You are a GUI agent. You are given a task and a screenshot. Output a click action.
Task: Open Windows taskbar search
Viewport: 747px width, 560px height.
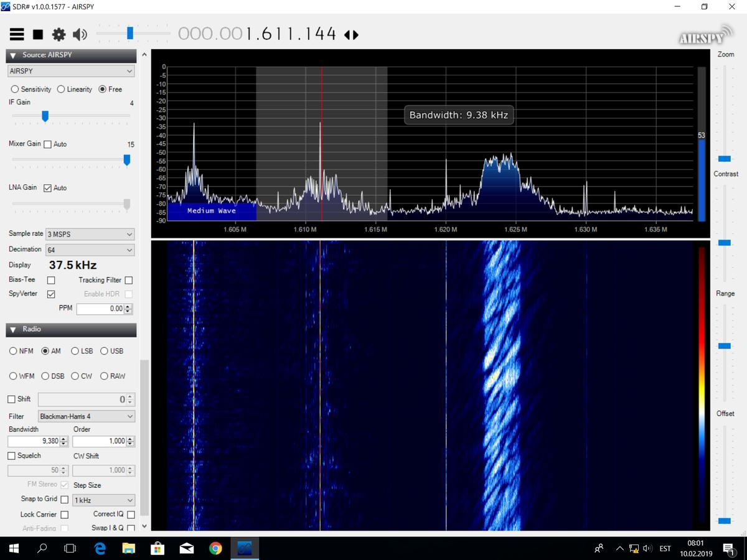[42, 548]
